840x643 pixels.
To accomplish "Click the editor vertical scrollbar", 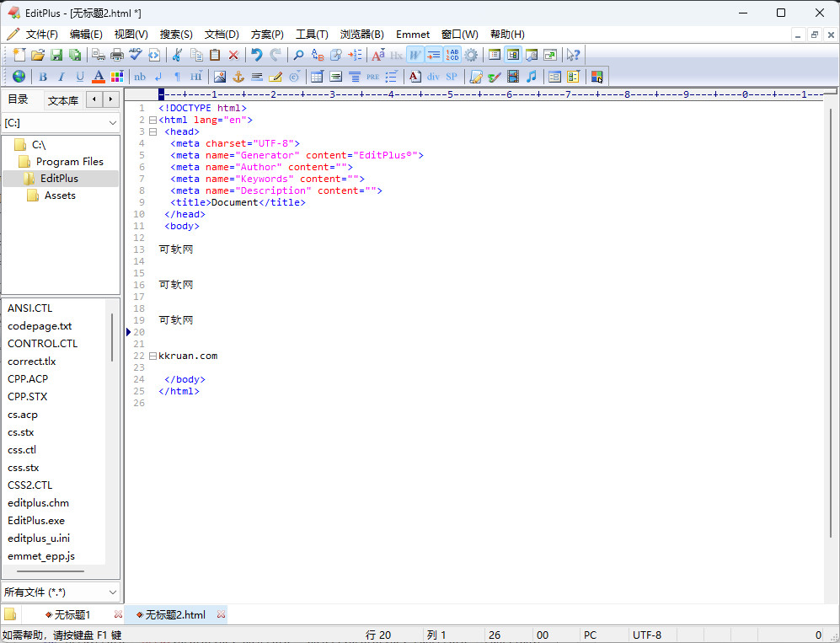I will click(x=831, y=322).
